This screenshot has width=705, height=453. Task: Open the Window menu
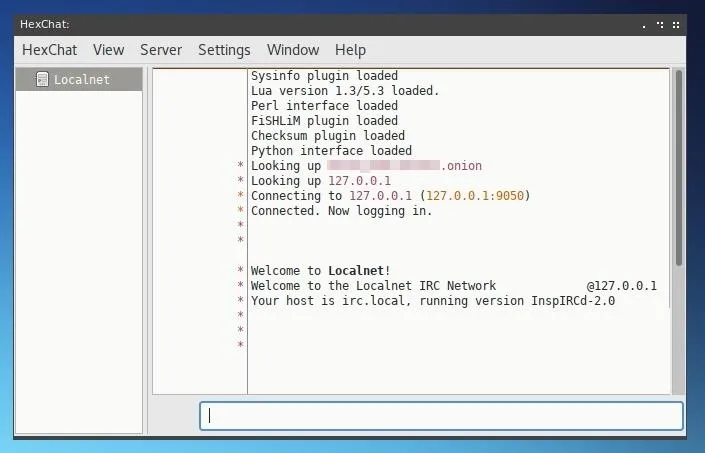point(293,50)
